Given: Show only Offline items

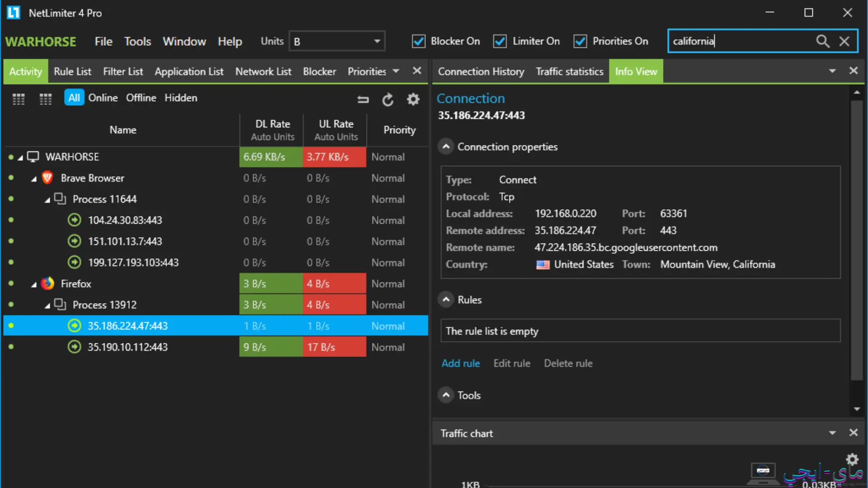Looking at the screenshot, I should click(x=141, y=98).
